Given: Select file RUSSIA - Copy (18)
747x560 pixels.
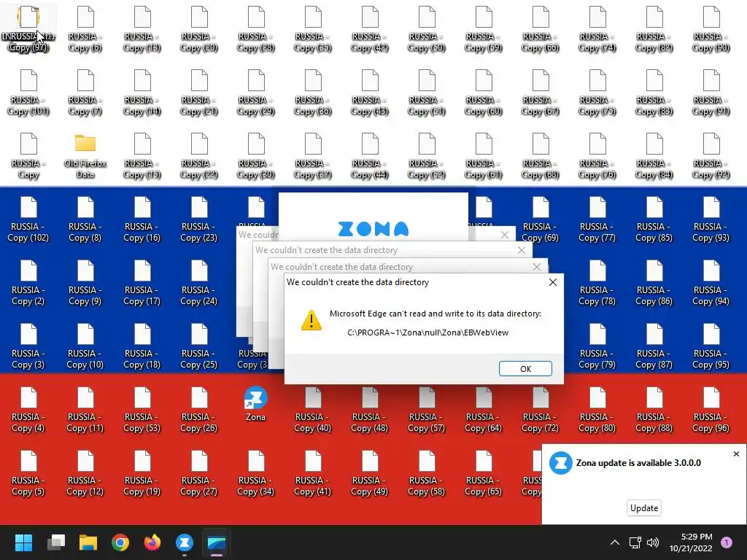Looking at the screenshot, I should (x=142, y=346).
